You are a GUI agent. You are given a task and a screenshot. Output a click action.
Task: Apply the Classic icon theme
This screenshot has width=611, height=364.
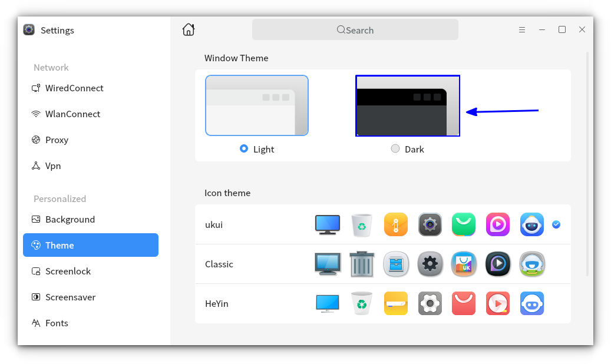tap(219, 264)
